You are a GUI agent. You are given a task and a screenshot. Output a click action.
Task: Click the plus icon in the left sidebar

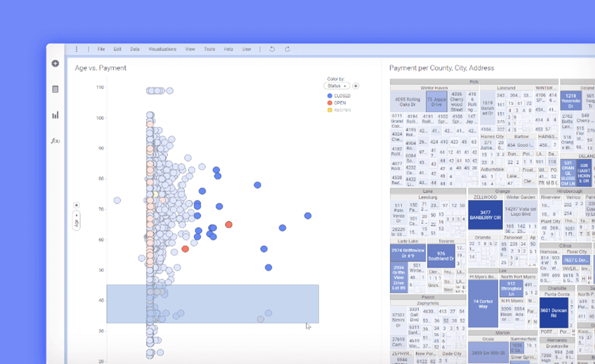(x=55, y=63)
